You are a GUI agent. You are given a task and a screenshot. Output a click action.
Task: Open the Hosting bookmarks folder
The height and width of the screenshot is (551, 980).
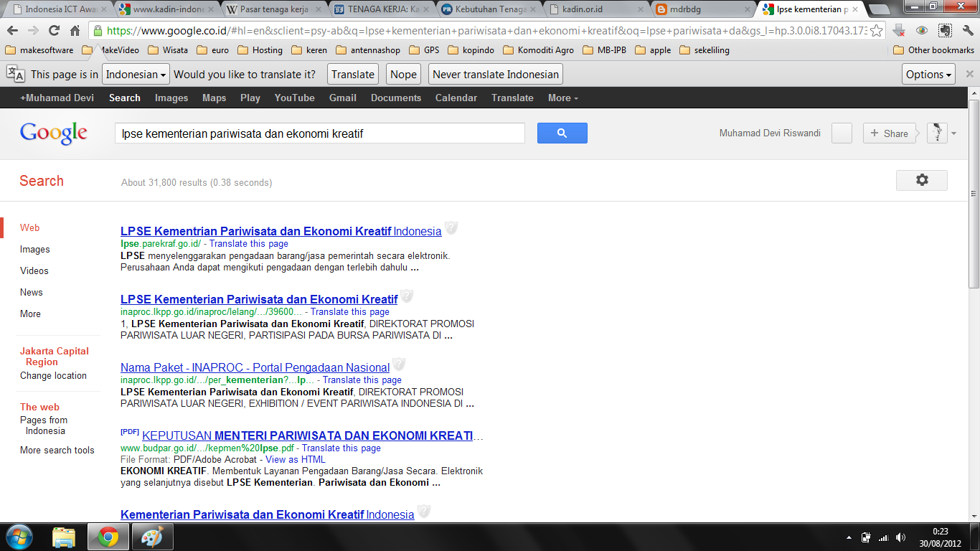(x=260, y=50)
